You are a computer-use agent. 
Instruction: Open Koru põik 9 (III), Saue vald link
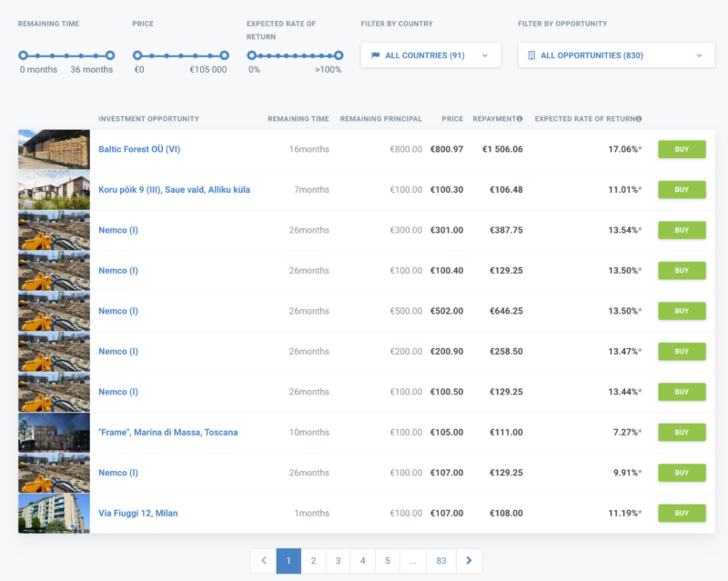click(174, 189)
